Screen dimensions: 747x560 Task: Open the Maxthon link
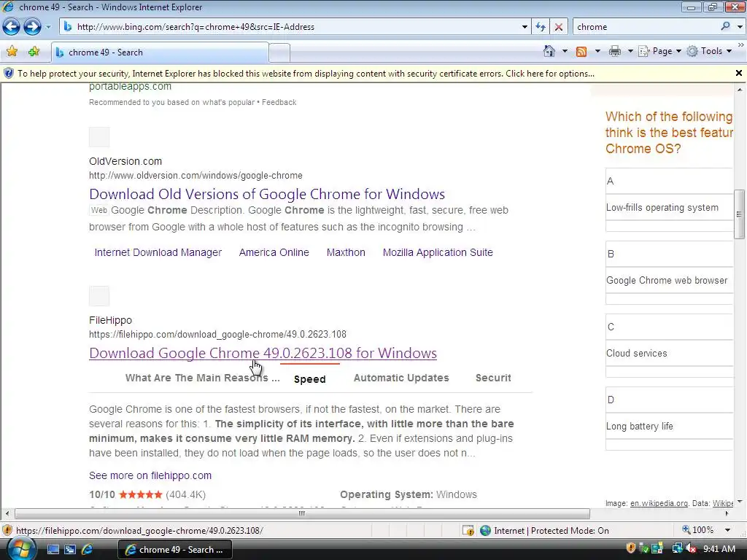tap(346, 252)
